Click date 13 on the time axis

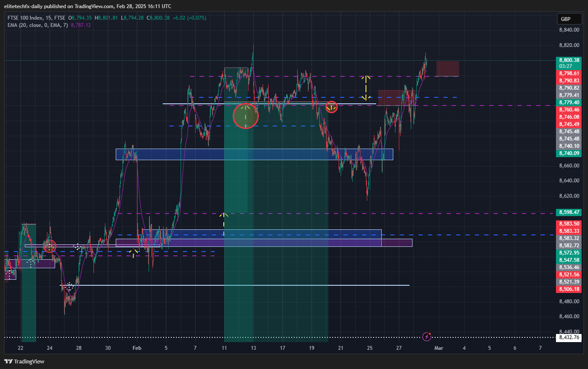coord(253,348)
